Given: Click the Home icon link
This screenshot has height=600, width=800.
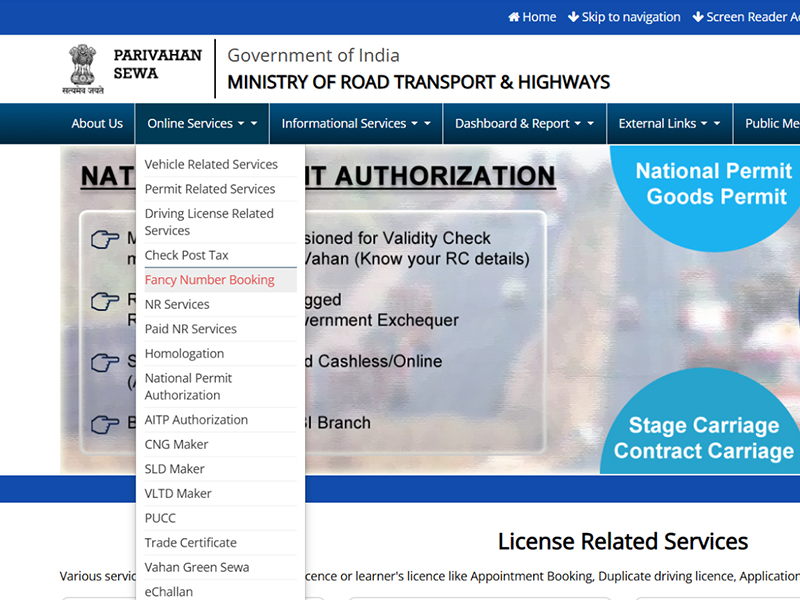Looking at the screenshot, I should pyautogui.click(x=532, y=17).
